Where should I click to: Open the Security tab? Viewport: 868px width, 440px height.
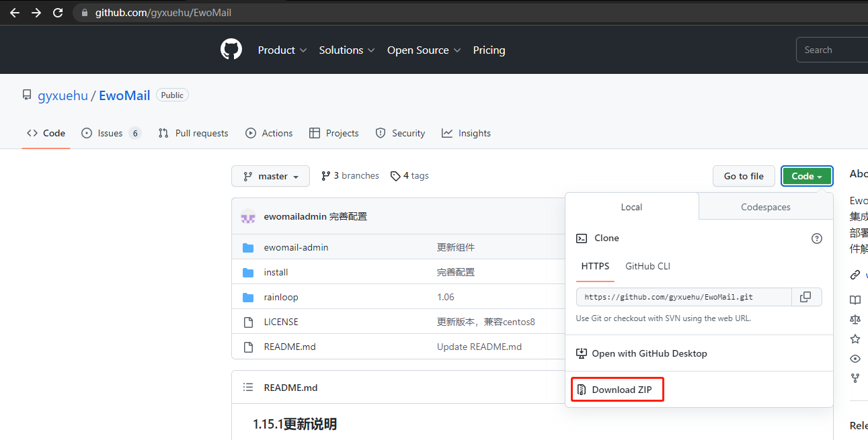400,133
